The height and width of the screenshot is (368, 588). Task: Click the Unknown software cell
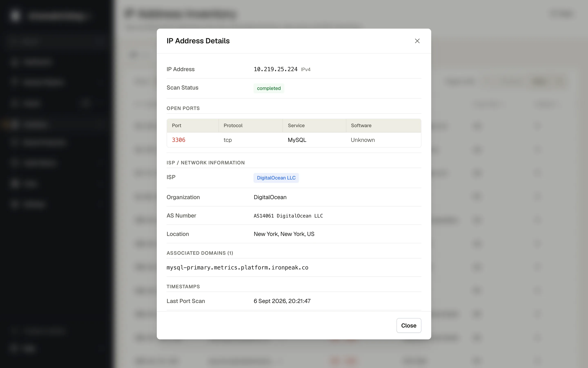[x=363, y=140]
